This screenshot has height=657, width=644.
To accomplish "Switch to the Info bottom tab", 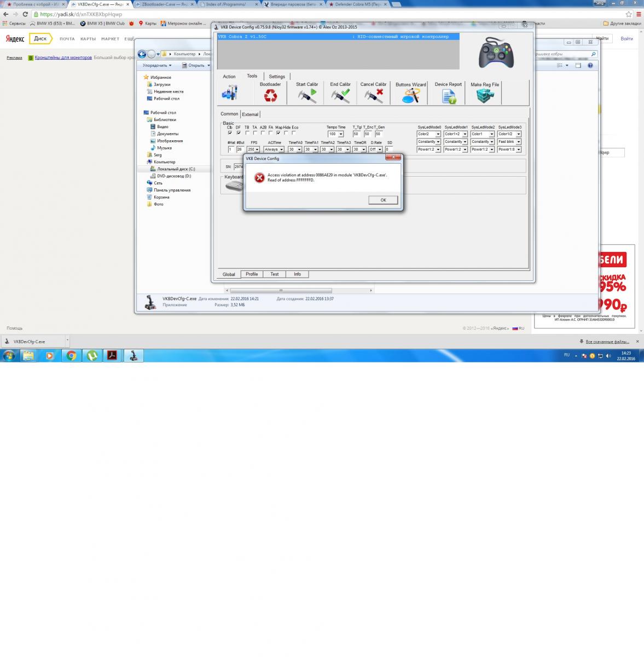I will (x=297, y=274).
